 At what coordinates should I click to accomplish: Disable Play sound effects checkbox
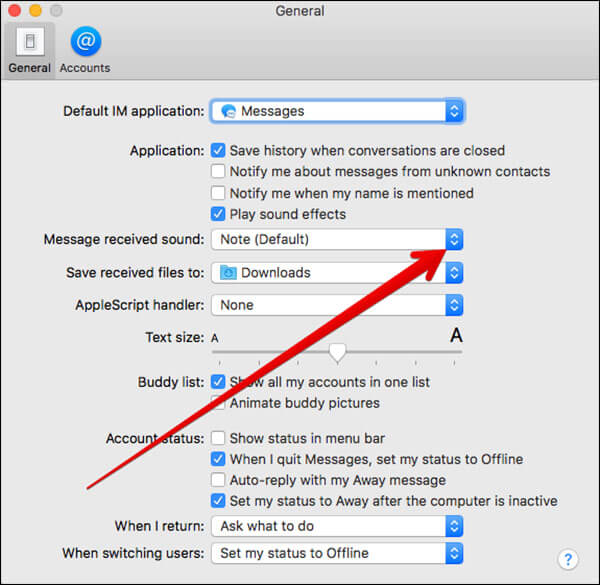[218, 214]
